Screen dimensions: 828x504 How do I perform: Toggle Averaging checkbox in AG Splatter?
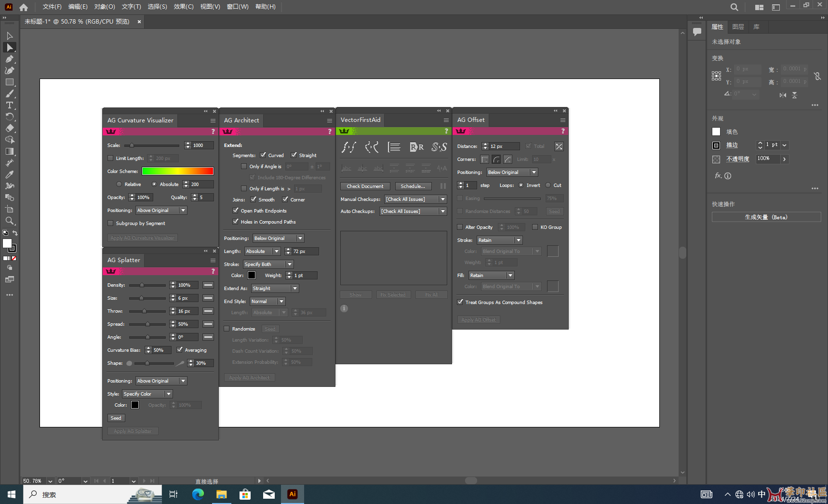click(x=180, y=350)
